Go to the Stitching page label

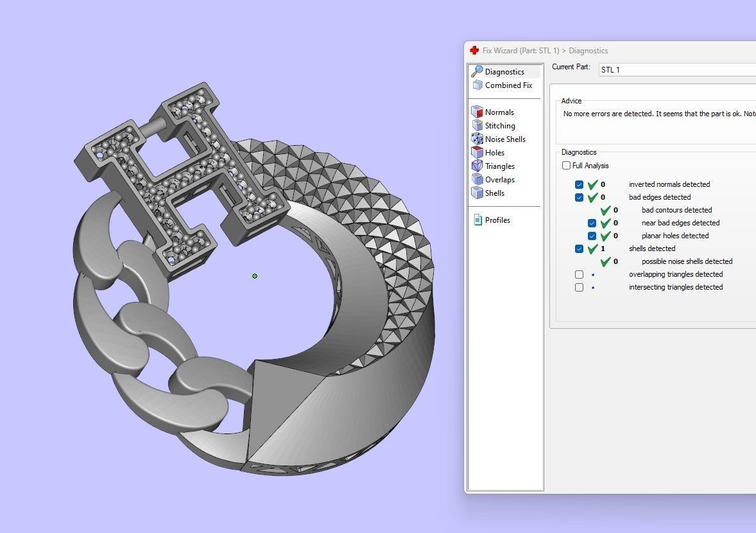(x=500, y=126)
